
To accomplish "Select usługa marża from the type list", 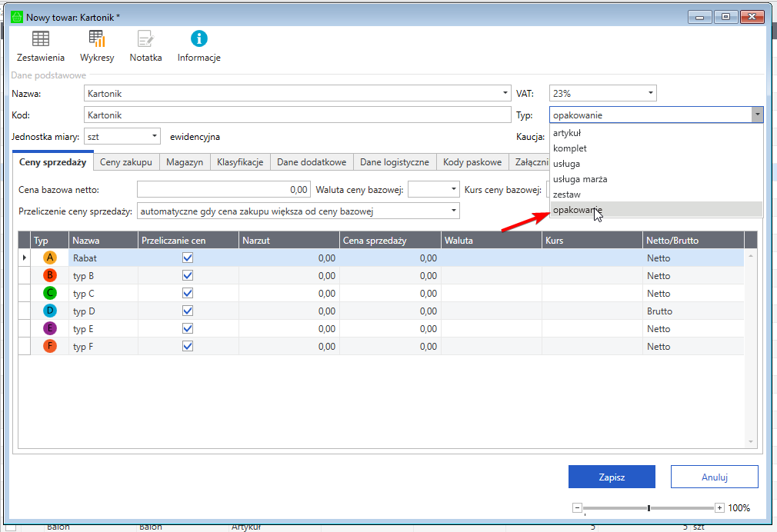I will pyautogui.click(x=580, y=179).
